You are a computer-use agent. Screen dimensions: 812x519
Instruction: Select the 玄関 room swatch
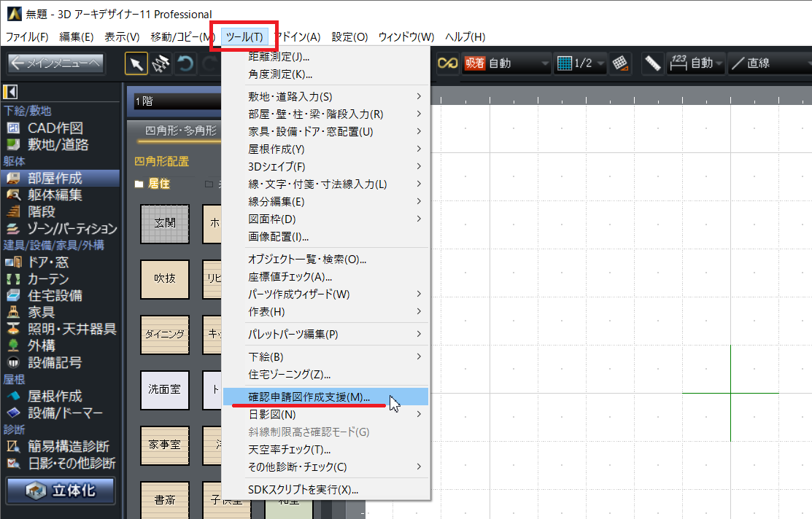(x=164, y=223)
